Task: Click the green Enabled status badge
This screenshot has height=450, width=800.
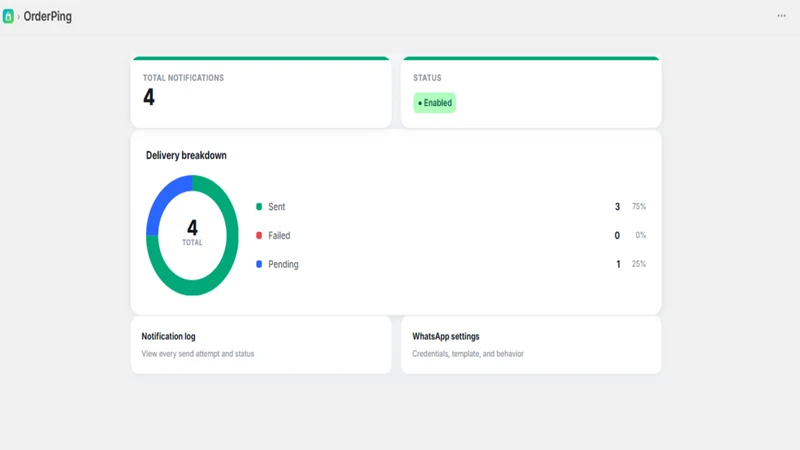Action: click(x=435, y=103)
